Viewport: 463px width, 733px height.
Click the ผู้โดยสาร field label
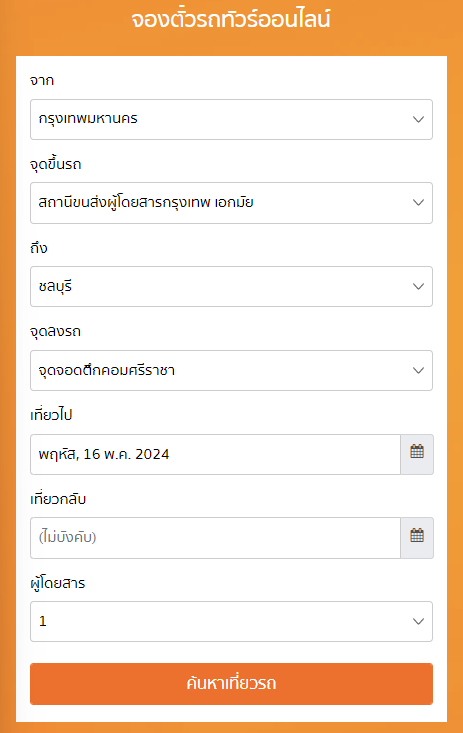[x=58, y=583]
